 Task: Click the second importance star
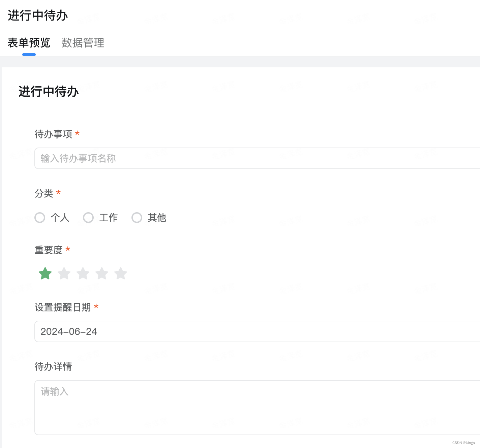coord(64,274)
